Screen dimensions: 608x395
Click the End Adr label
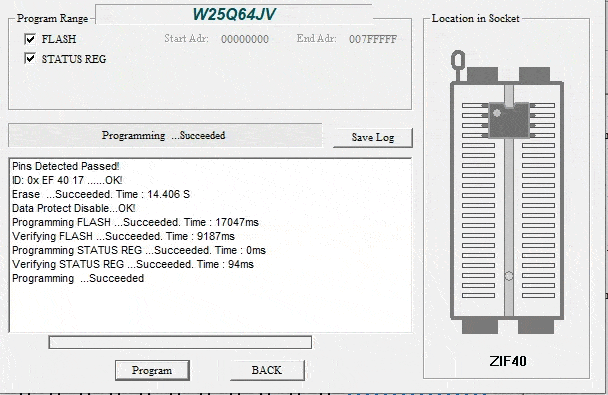coord(316,38)
